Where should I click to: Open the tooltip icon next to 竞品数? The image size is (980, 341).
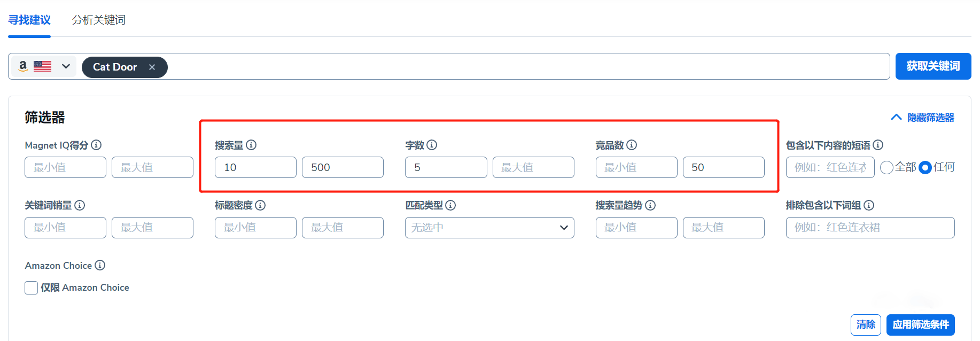point(632,145)
